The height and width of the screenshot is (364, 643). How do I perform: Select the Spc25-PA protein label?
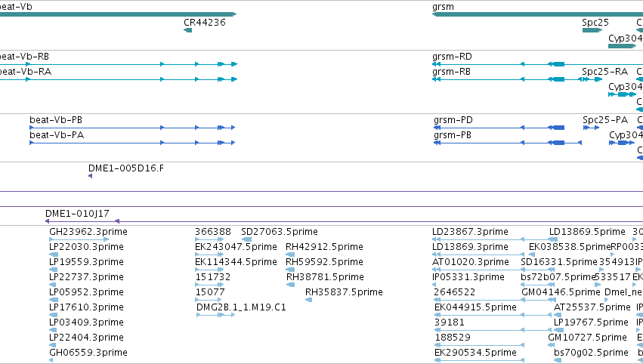(x=605, y=120)
